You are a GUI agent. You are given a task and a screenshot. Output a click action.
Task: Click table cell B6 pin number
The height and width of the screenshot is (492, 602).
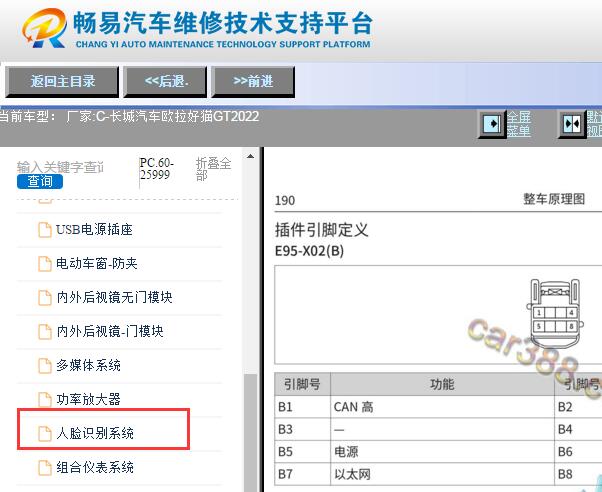point(579,452)
